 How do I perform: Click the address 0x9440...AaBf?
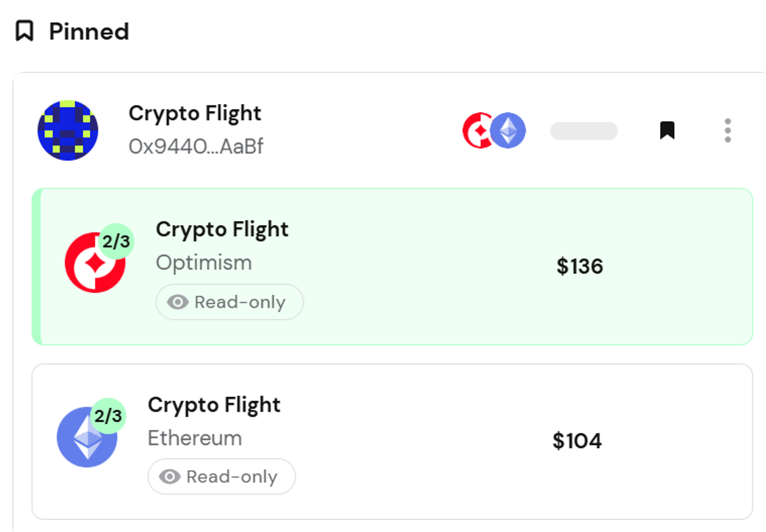196,147
